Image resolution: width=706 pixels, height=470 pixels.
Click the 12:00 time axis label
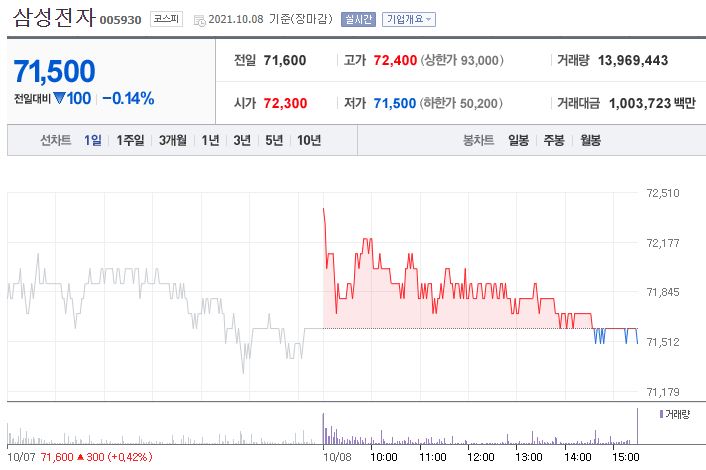480,457
